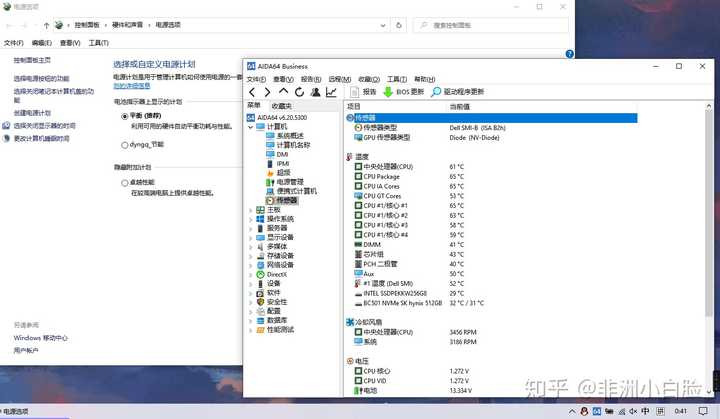Image resolution: width=720 pixels, height=419 pixels.
Task: Open the AIDA64 favorites user icon
Action: point(315,92)
